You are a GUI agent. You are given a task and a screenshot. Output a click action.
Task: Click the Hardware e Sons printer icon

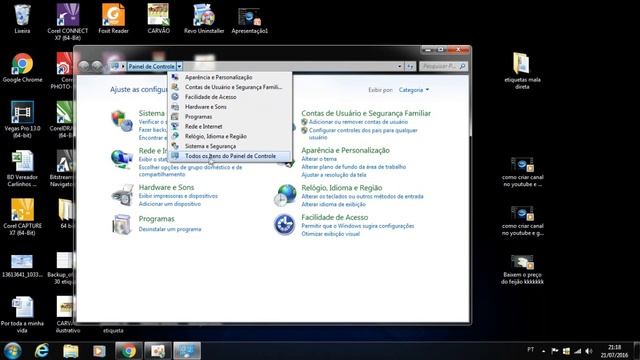122,195
